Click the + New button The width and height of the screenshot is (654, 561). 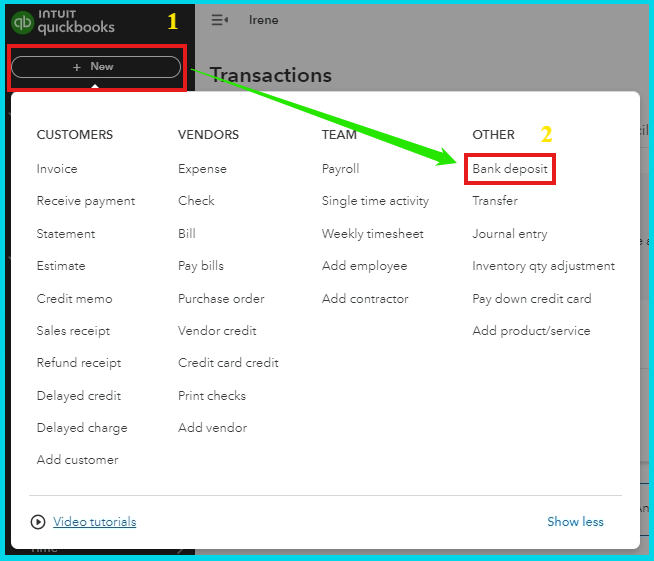point(96,67)
